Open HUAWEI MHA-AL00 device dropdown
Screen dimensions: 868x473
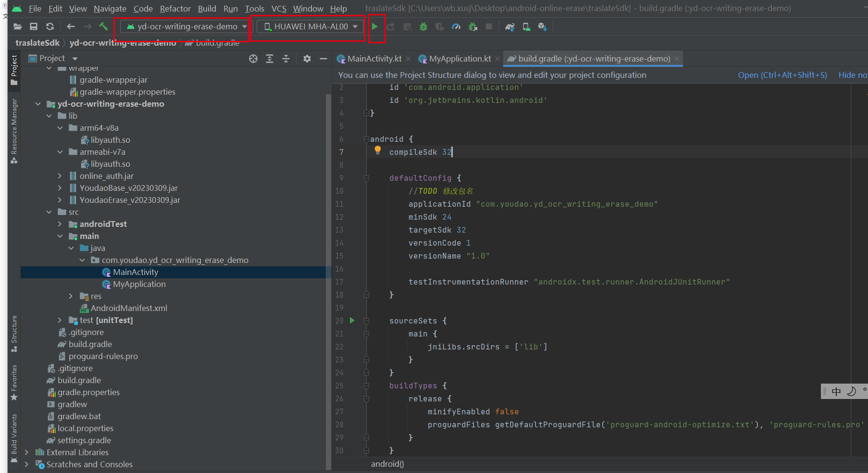click(x=311, y=27)
